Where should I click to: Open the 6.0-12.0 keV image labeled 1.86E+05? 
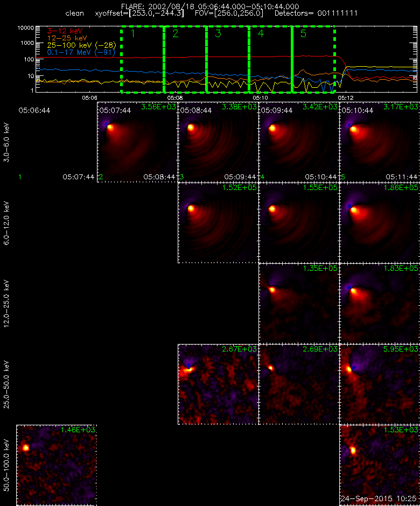coord(380,223)
